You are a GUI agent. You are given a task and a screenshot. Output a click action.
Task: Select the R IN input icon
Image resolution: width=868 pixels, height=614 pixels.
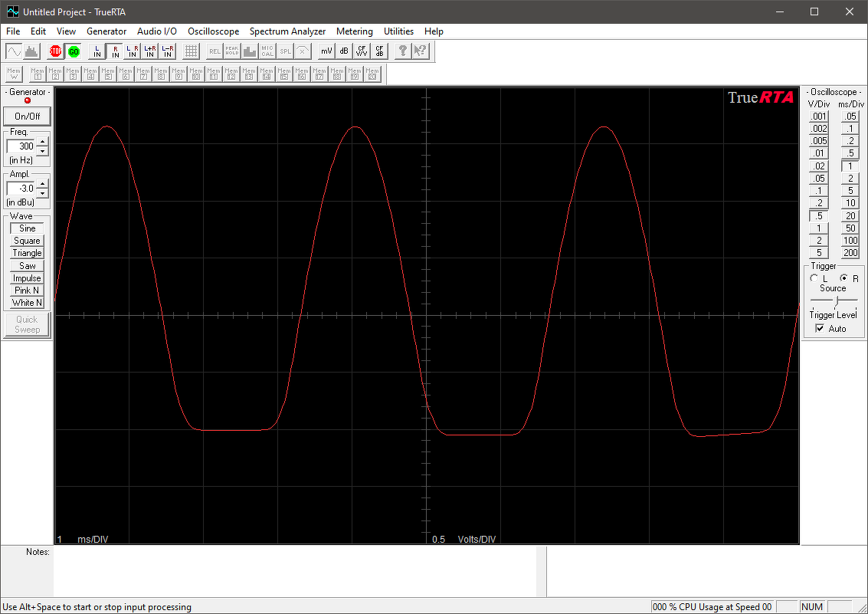(115, 51)
